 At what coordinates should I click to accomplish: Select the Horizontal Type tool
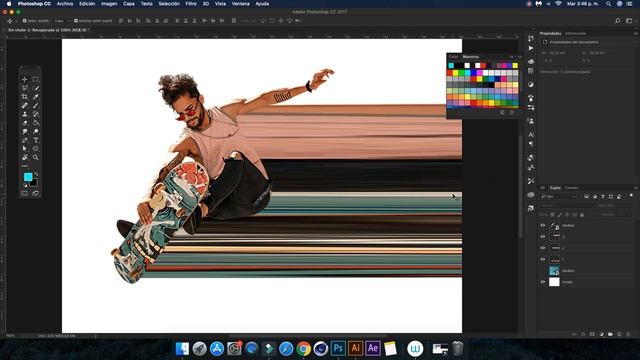pos(36,140)
